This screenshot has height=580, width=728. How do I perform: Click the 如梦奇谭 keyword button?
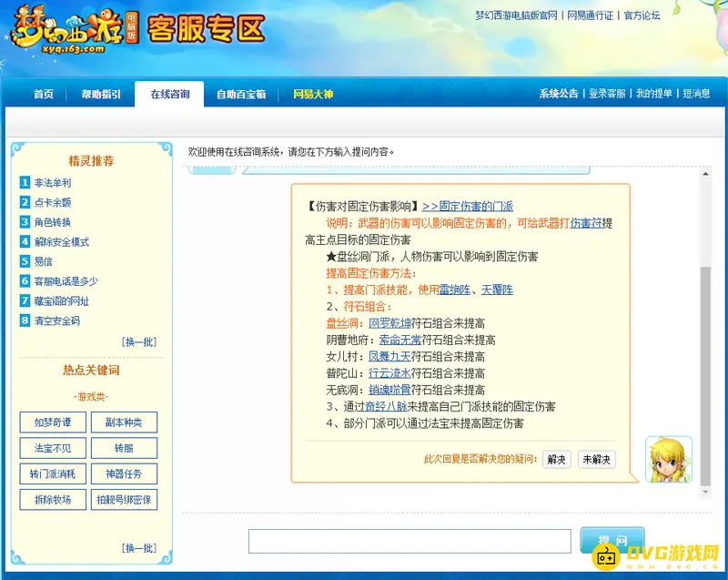pyautogui.click(x=53, y=422)
